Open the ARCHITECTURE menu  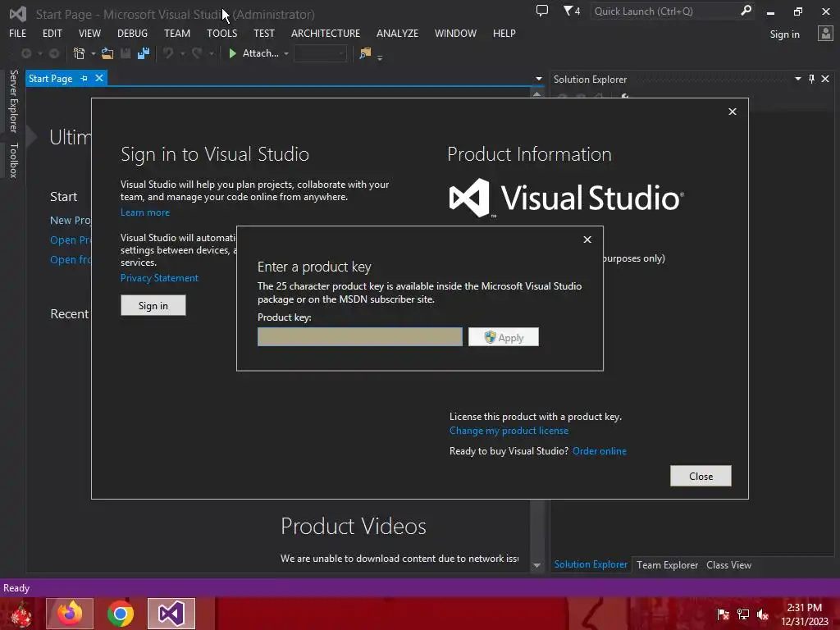pos(326,33)
